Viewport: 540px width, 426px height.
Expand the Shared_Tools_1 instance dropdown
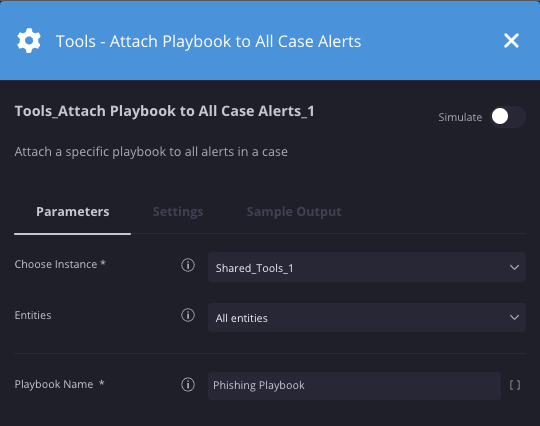[367, 267]
